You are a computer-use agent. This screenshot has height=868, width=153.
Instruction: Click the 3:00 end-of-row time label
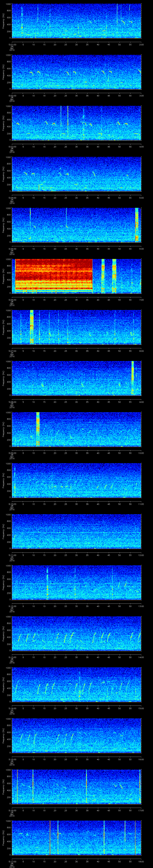pyautogui.click(x=141, y=96)
